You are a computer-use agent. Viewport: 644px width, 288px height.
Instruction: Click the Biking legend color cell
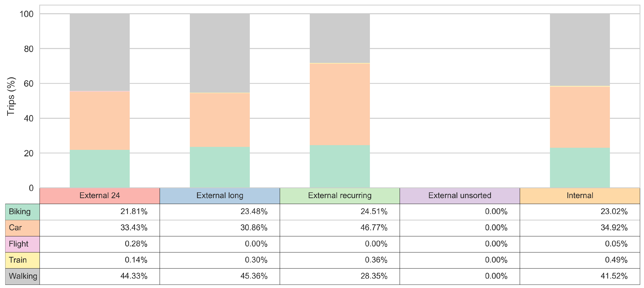[x=22, y=212]
